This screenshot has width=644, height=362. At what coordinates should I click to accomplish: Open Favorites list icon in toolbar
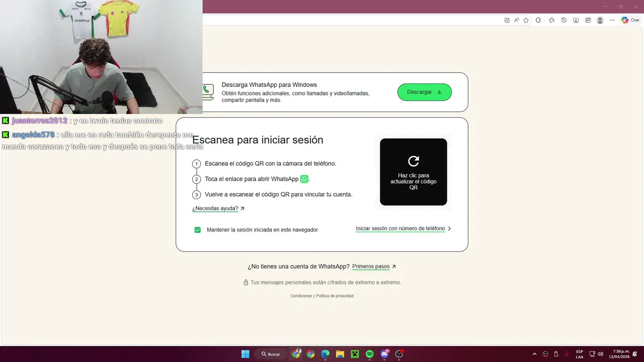(x=551, y=20)
